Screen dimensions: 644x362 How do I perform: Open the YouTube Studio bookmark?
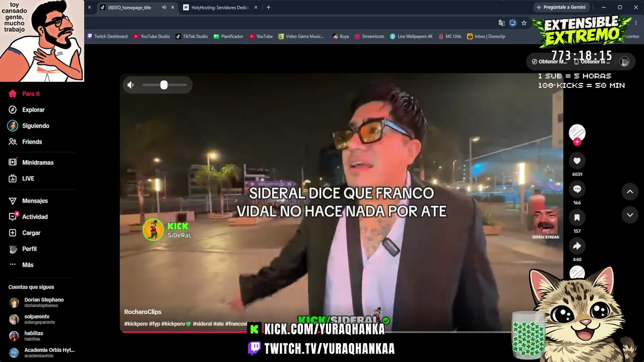152,36
